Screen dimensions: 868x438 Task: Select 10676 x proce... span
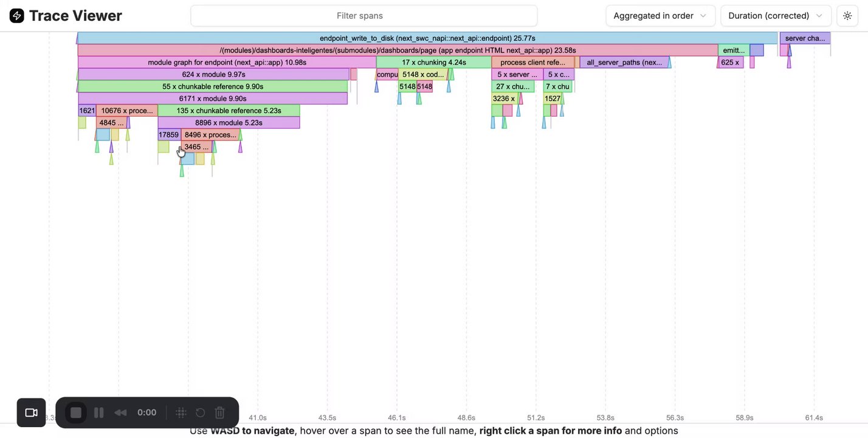[x=126, y=111]
